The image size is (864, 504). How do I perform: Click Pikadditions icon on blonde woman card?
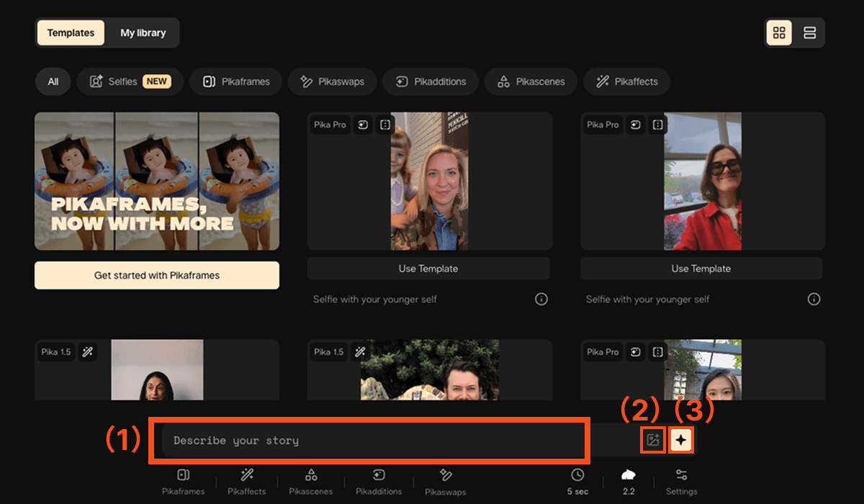pos(363,125)
